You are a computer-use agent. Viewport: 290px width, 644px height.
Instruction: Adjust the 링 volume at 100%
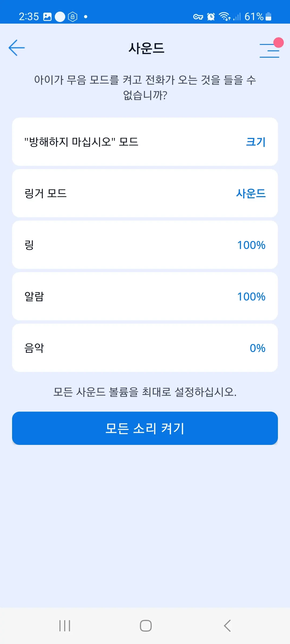(145, 245)
